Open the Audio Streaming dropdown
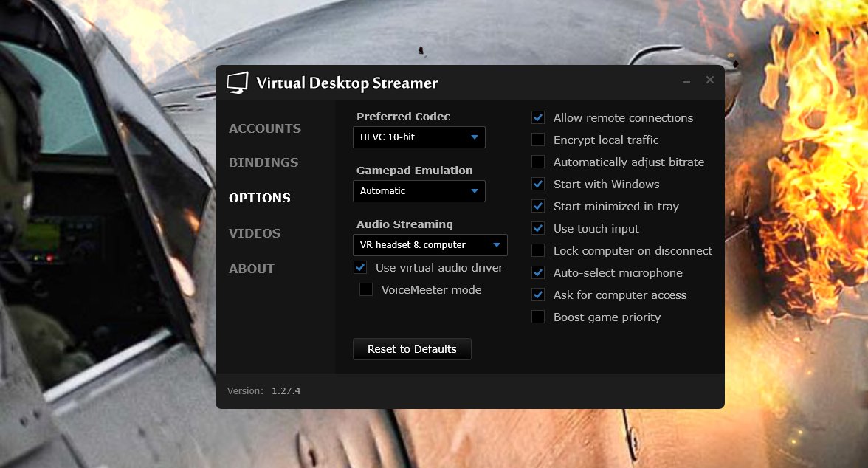 [x=430, y=245]
